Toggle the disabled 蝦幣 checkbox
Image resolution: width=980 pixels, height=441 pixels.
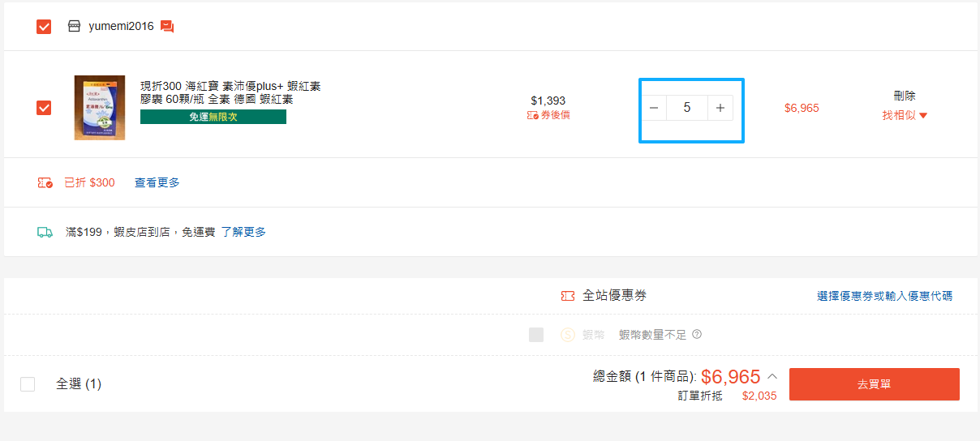coord(536,335)
